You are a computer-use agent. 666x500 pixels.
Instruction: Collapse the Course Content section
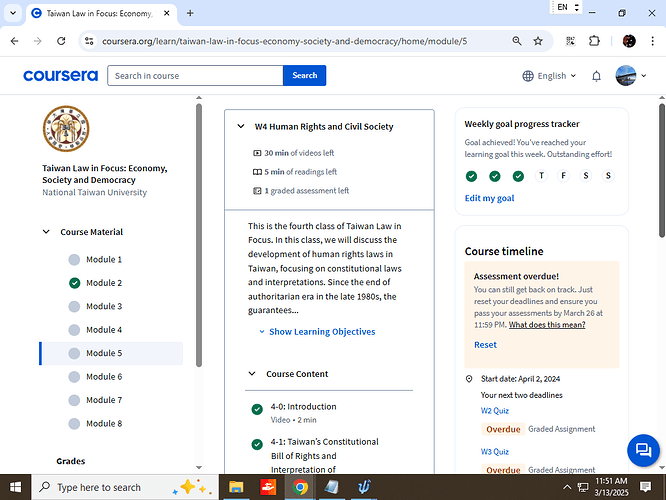pyautogui.click(x=252, y=374)
